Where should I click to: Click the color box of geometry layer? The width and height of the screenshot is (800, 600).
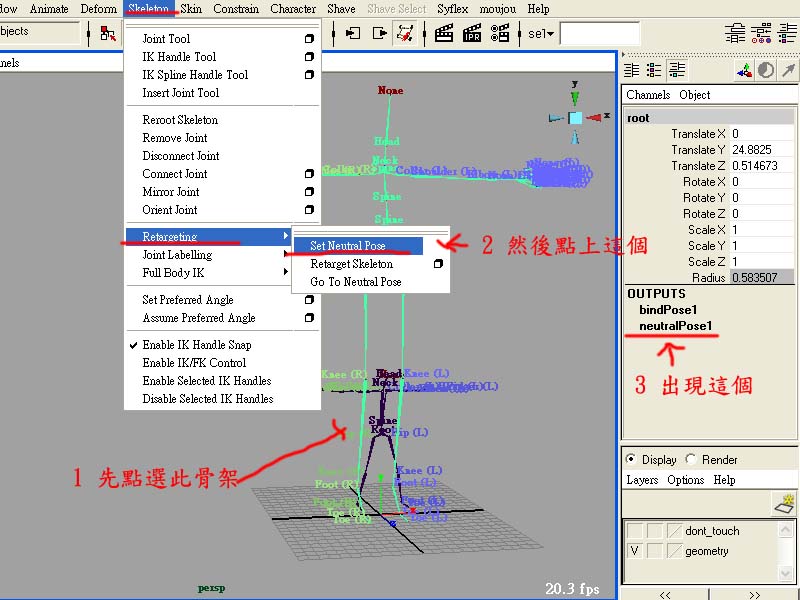[674, 551]
